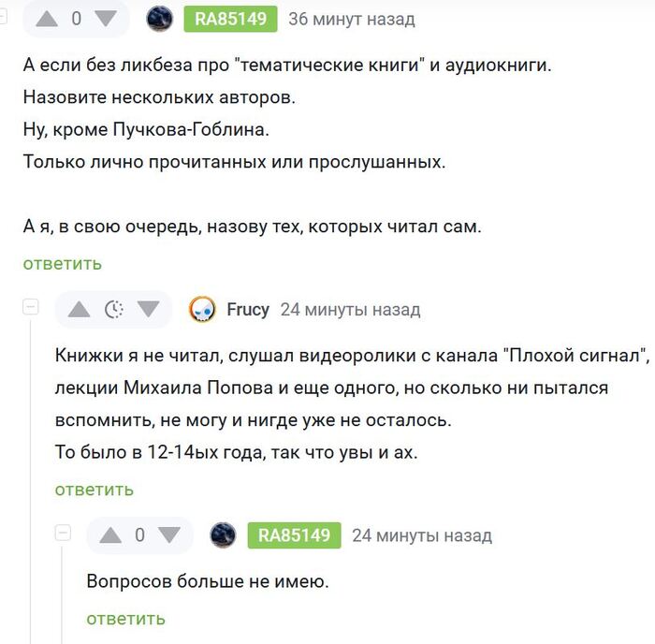The width and height of the screenshot is (655, 644).
Task: Downvote the first RA85149 comment
Action: 106,19
